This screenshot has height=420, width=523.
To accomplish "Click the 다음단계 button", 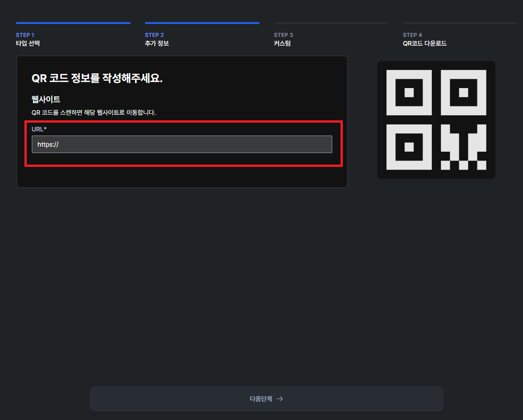I will tap(266, 399).
